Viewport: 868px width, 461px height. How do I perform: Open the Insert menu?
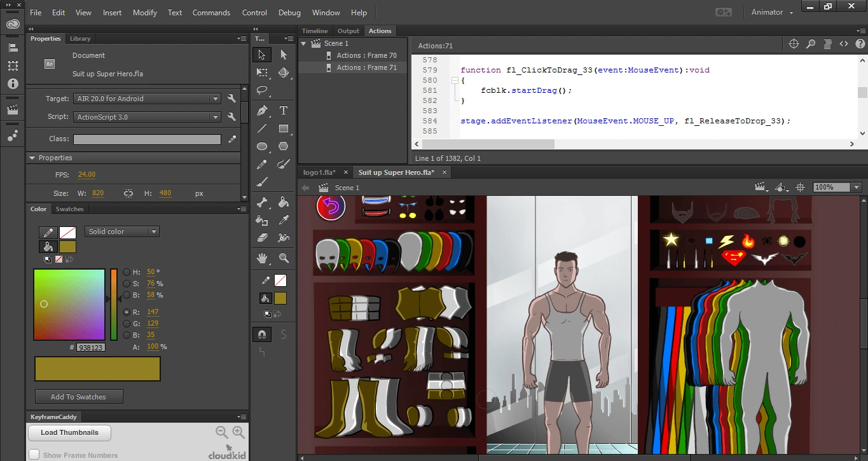point(112,12)
